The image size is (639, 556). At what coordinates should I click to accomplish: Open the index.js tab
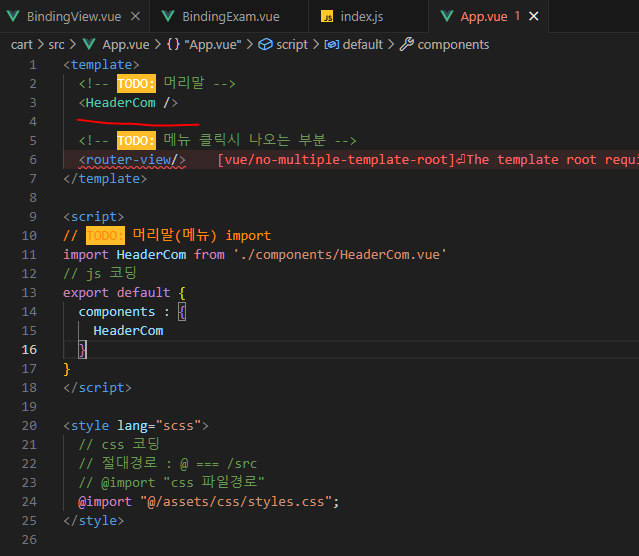pyautogui.click(x=368, y=16)
